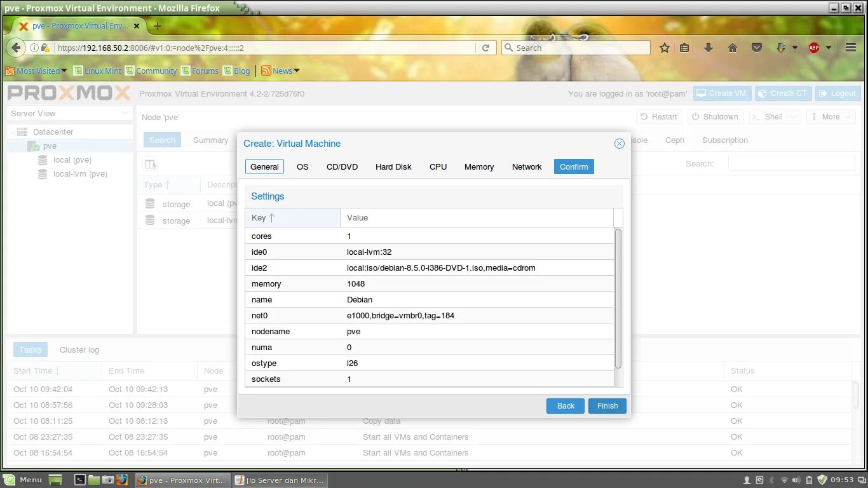Click the name value Debian
This screenshot has height=488, width=868.
(360, 299)
